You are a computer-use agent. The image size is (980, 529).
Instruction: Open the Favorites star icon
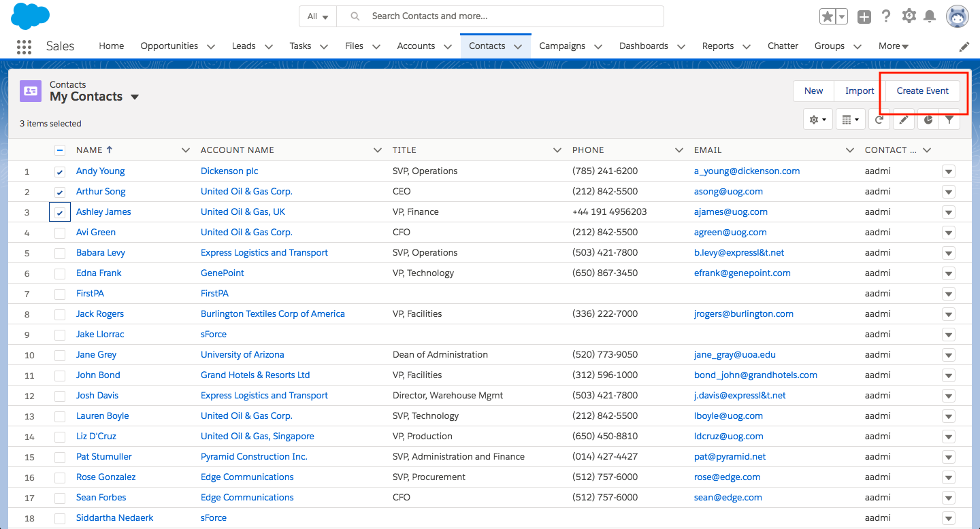click(x=827, y=17)
